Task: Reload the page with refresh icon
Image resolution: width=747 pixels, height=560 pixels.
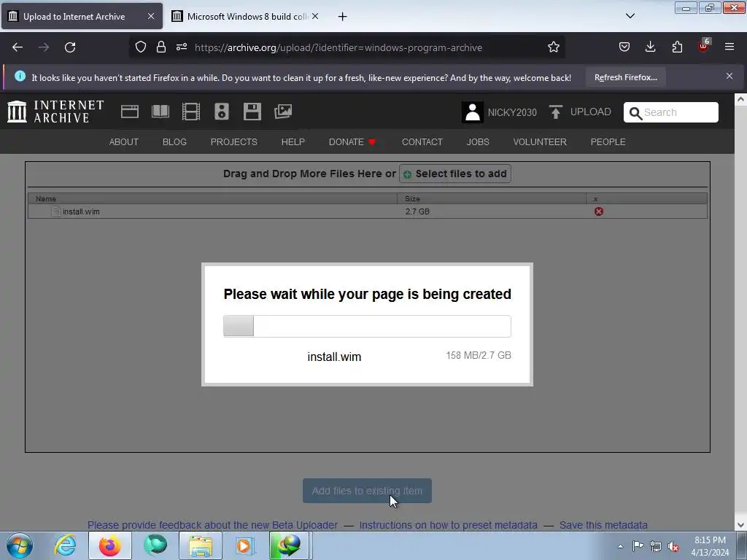Action: pyautogui.click(x=70, y=47)
